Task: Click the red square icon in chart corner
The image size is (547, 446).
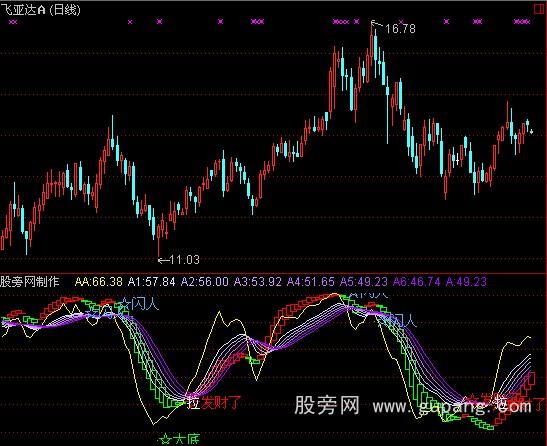Action: click(540, 8)
